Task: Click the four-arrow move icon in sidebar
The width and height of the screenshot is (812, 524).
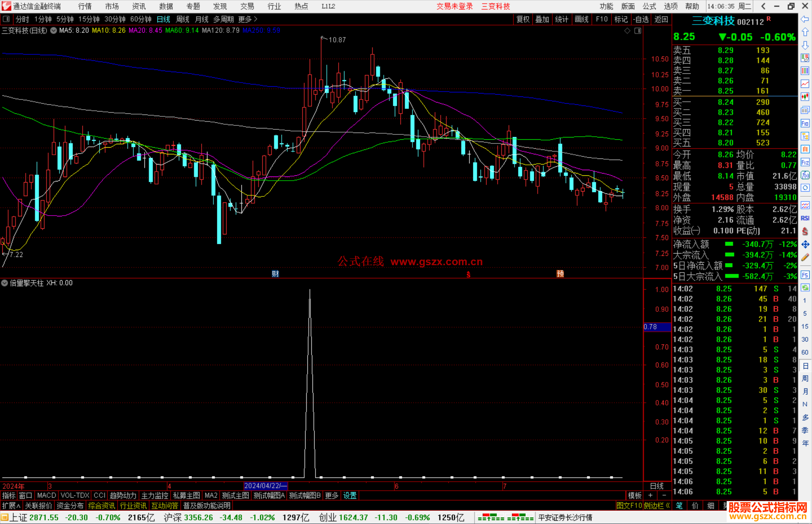Action: (805, 245)
